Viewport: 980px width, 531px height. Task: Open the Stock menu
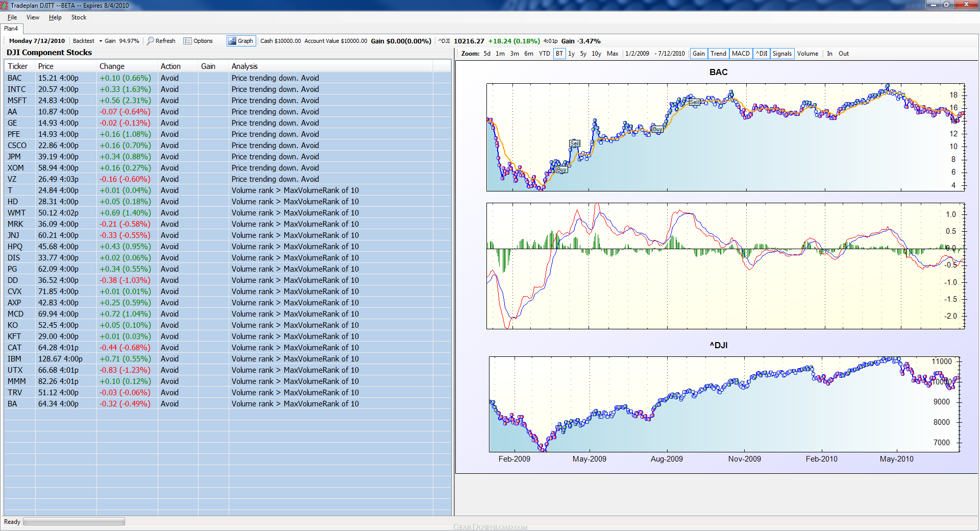tap(79, 17)
